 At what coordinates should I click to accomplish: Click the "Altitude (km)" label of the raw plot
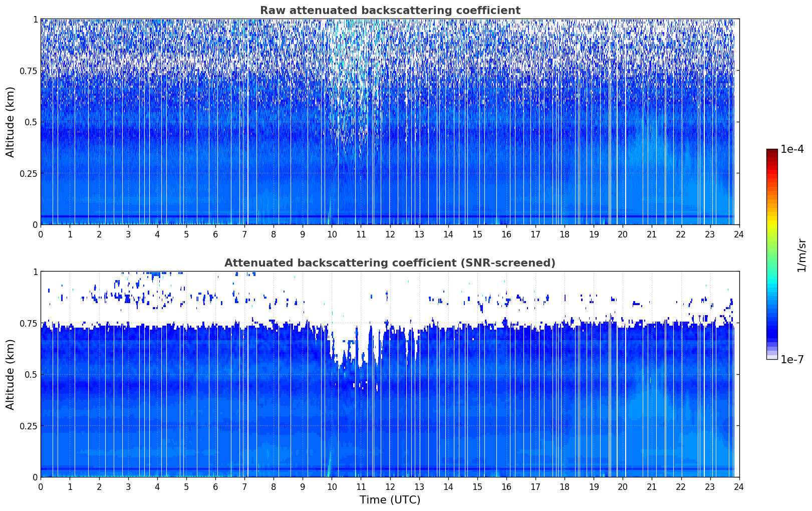click(11, 122)
